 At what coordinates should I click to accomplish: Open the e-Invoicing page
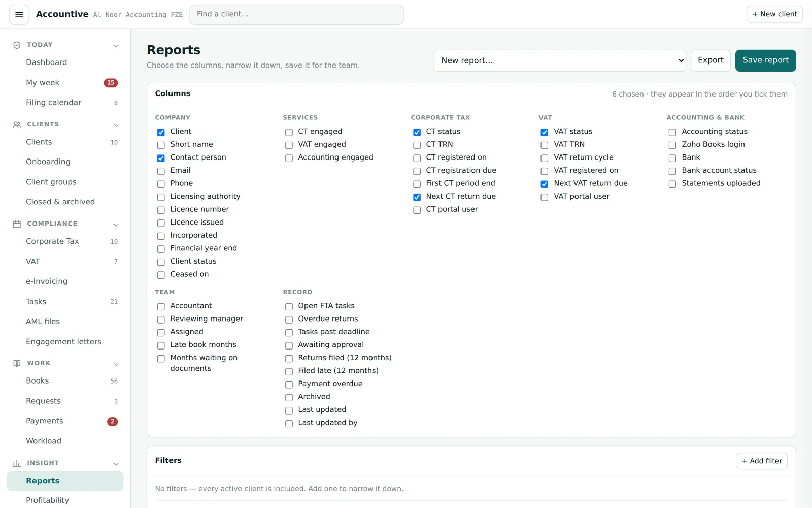pos(65,281)
